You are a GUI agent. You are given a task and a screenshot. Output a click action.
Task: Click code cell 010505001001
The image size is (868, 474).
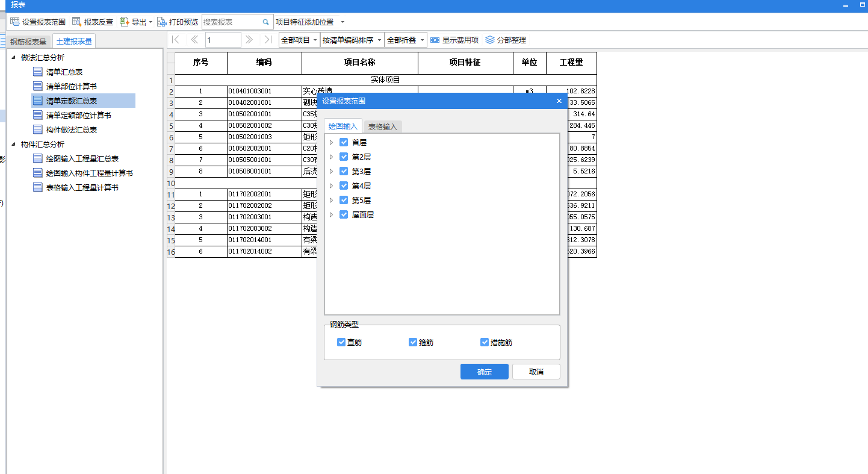[264, 160]
